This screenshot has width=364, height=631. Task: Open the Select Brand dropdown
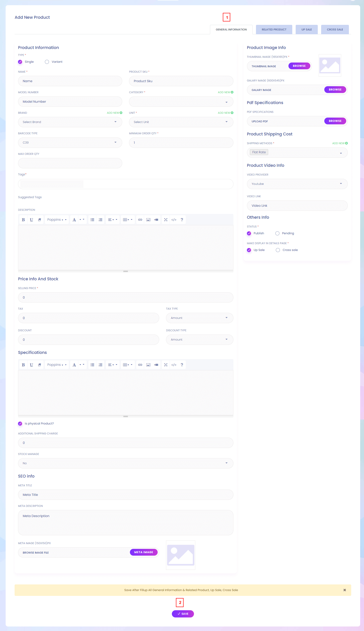coord(70,122)
